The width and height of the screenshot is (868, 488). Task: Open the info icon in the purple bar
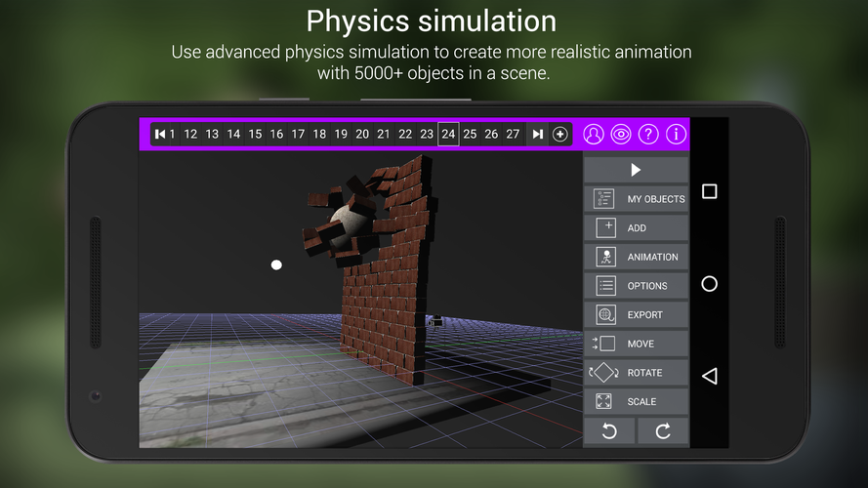coord(676,134)
